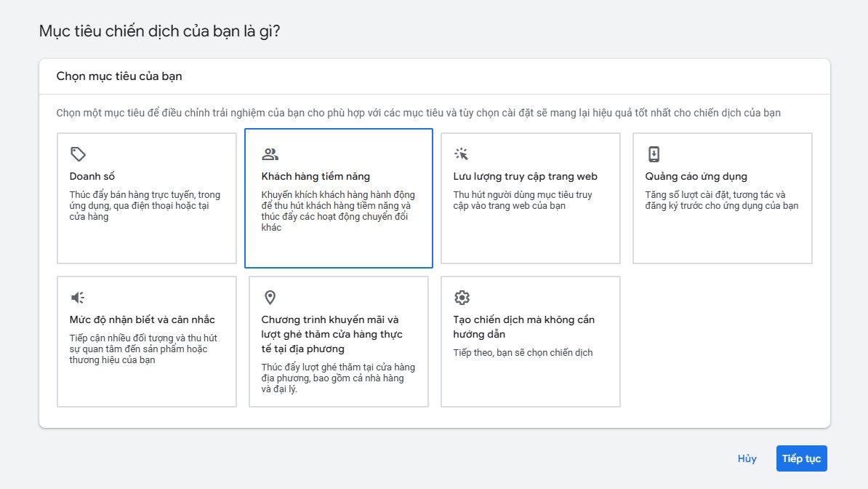Click the gear icon for campaign without guidance
The width and height of the screenshot is (868, 489).
tap(462, 298)
